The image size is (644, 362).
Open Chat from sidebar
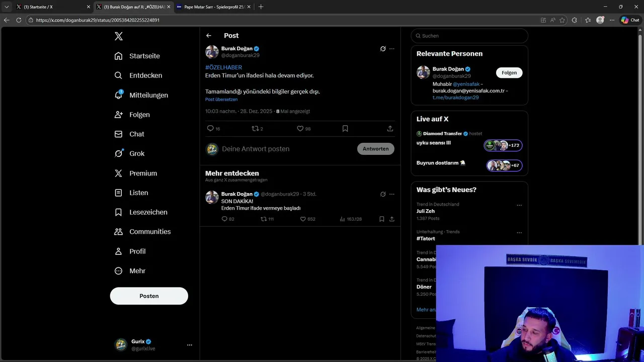pyautogui.click(x=129, y=134)
